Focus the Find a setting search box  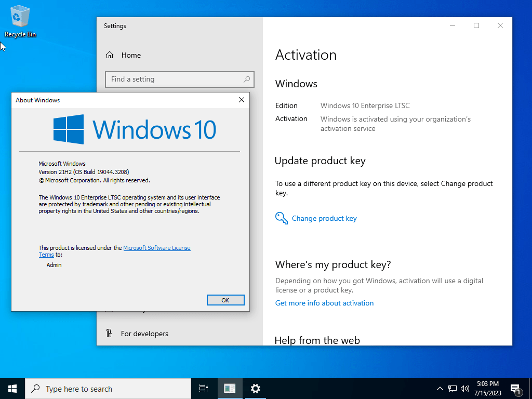(x=179, y=79)
